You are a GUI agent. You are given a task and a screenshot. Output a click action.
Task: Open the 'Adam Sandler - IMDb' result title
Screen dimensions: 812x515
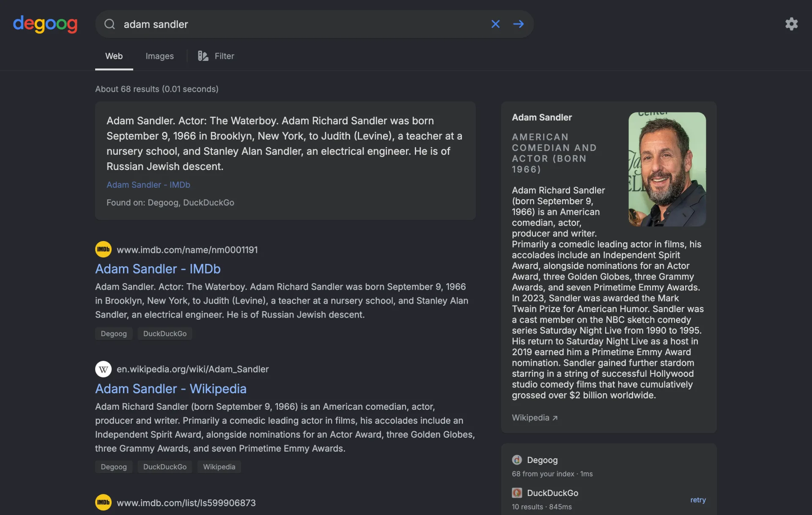[x=158, y=269]
